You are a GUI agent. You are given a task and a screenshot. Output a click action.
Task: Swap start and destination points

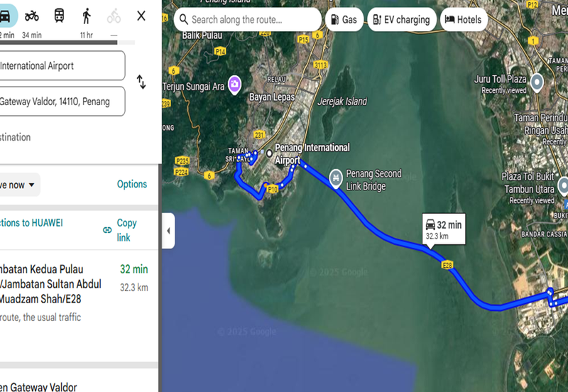click(x=141, y=82)
